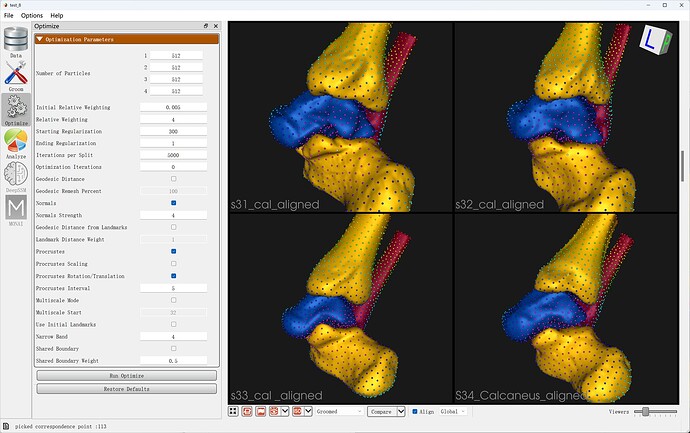
Task: Click the Restore Defaults button
Action: tap(127, 389)
